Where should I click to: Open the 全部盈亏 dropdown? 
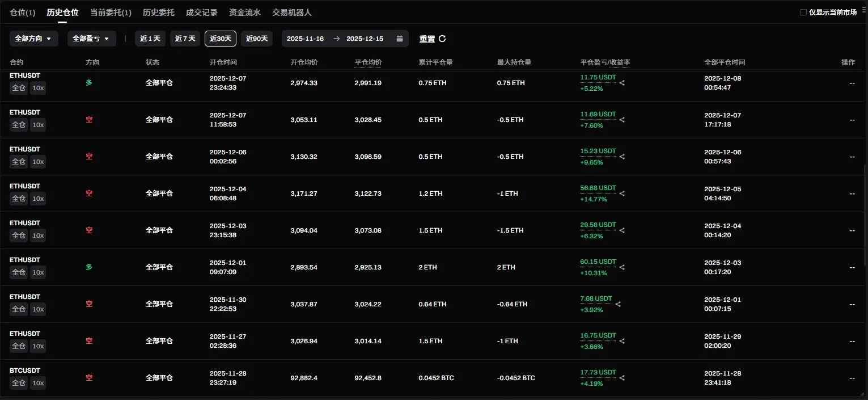[x=92, y=39]
